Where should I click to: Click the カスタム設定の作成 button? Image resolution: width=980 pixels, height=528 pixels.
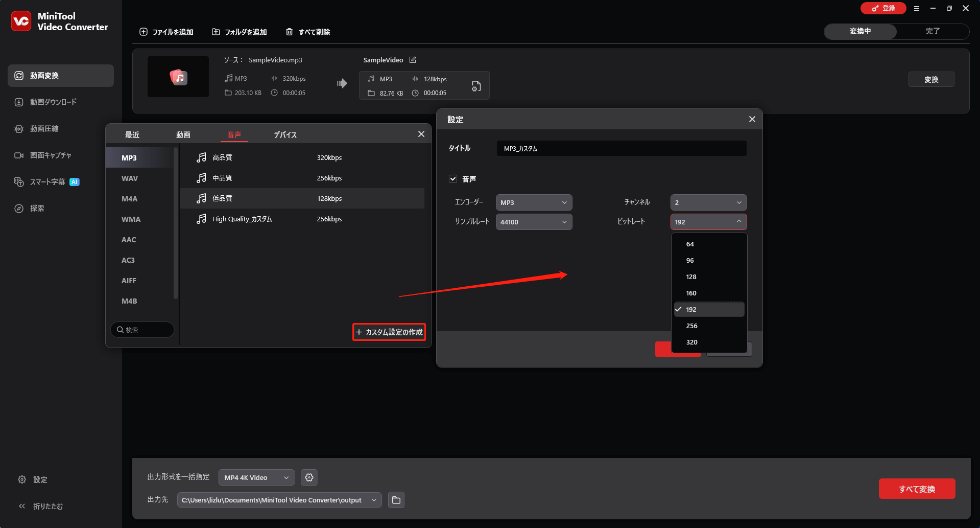coord(389,332)
